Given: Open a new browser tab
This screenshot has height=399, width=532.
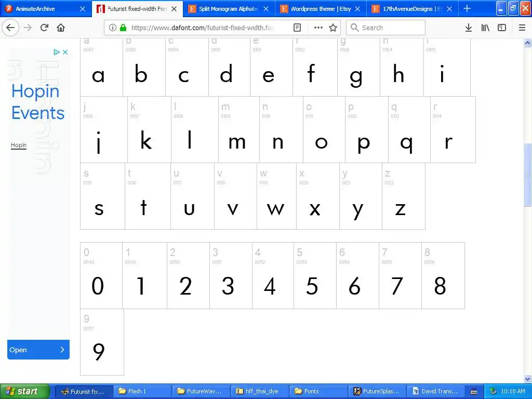Looking at the screenshot, I should [x=467, y=8].
